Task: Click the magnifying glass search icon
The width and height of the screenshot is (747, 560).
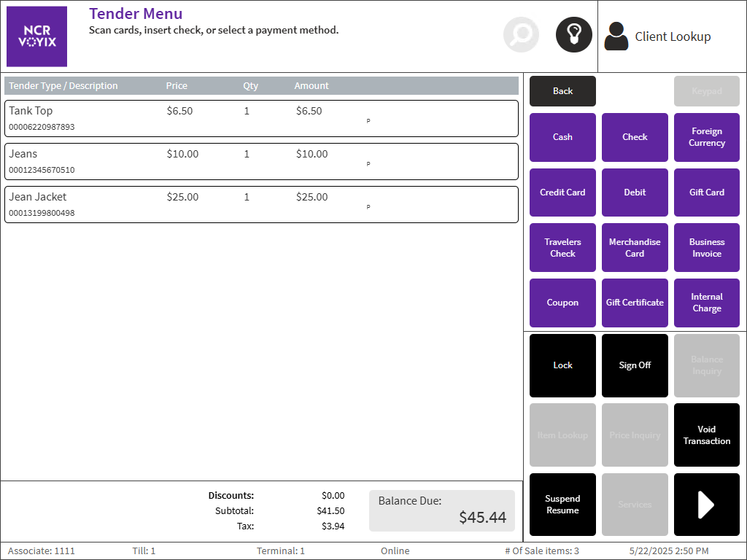Action: (x=521, y=35)
